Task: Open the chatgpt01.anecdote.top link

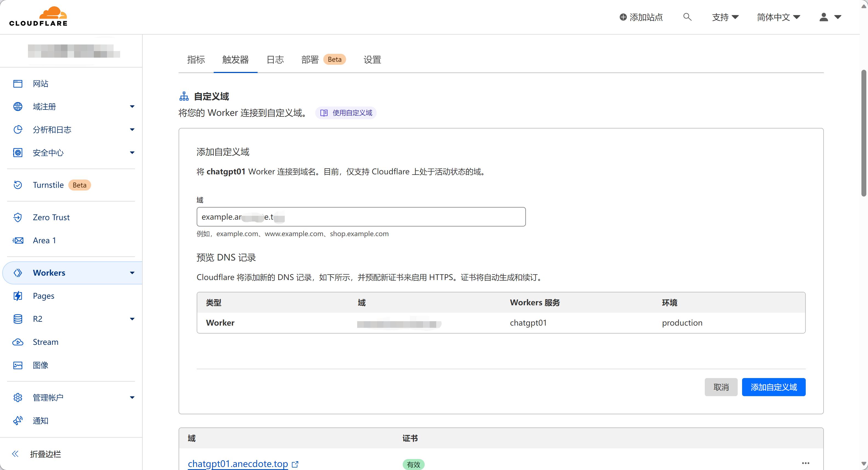Action: tap(238, 464)
